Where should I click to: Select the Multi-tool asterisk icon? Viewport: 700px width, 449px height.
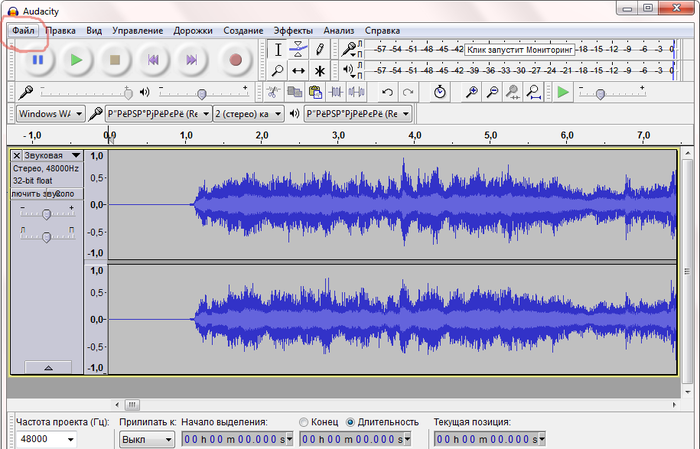pos(319,71)
